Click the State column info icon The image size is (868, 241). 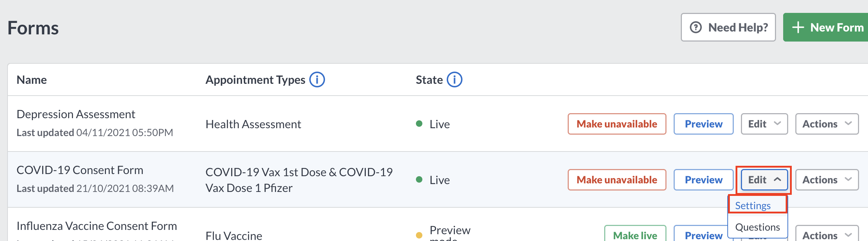point(455,79)
